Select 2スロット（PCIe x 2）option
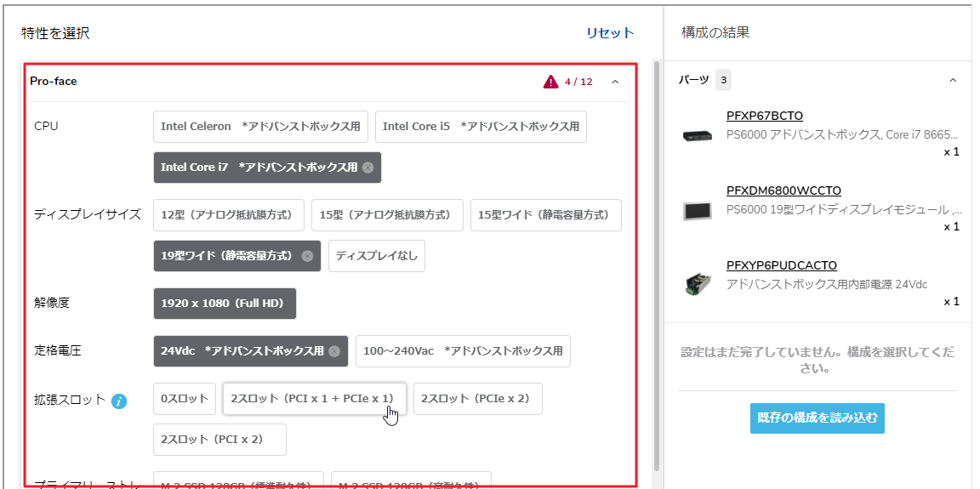Viewport: 980px width, 489px height. pyautogui.click(x=477, y=399)
